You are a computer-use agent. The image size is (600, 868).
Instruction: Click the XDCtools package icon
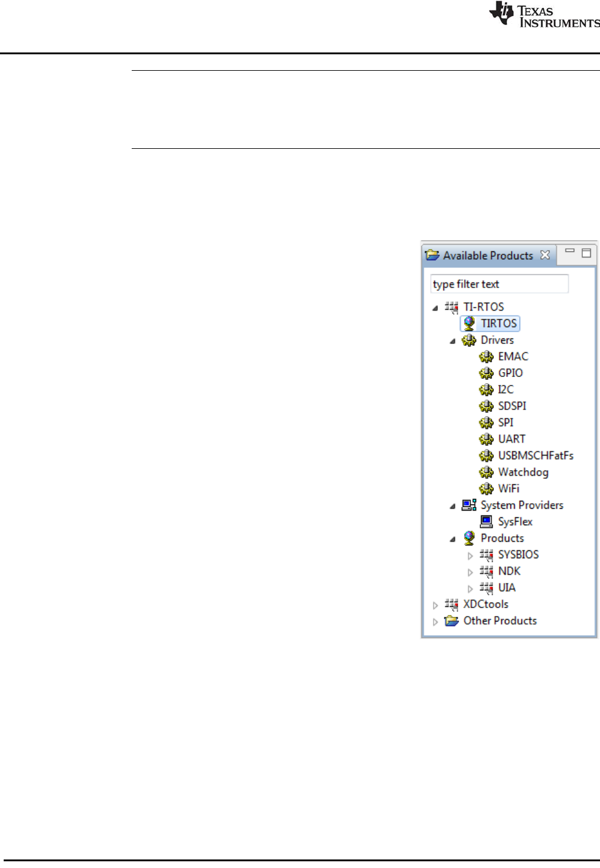pyautogui.click(x=451, y=604)
